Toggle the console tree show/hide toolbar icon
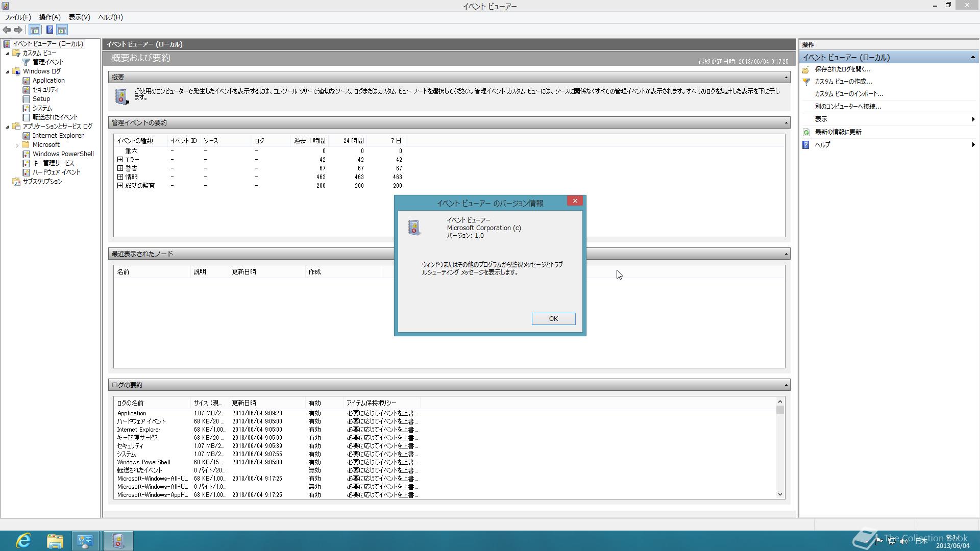Image resolution: width=980 pixels, height=551 pixels. tap(35, 30)
